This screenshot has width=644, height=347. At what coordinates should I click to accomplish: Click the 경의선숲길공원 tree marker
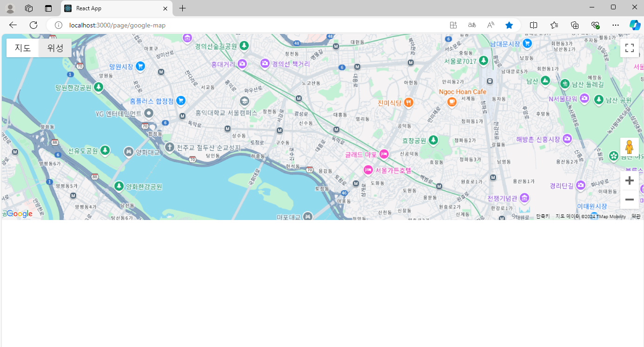click(x=244, y=46)
